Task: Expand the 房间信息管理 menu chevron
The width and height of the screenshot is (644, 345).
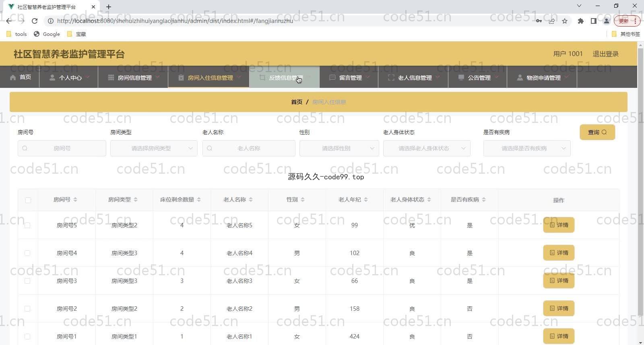Action: coord(158,77)
